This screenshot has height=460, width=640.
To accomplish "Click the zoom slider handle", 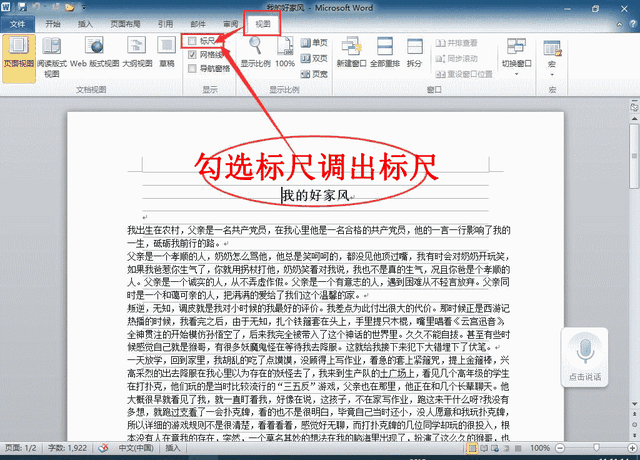I will (x=596, y=448).
